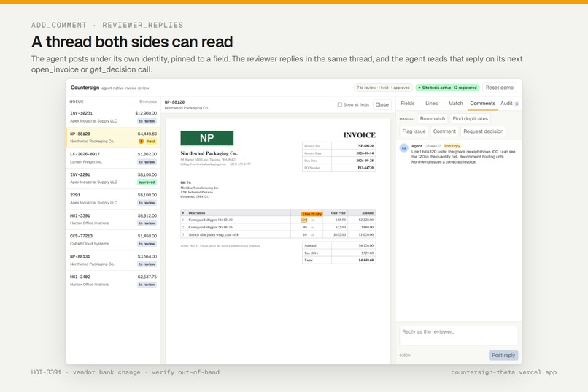
Task: Click Site tools active status pill
Action: coord(447,88)
